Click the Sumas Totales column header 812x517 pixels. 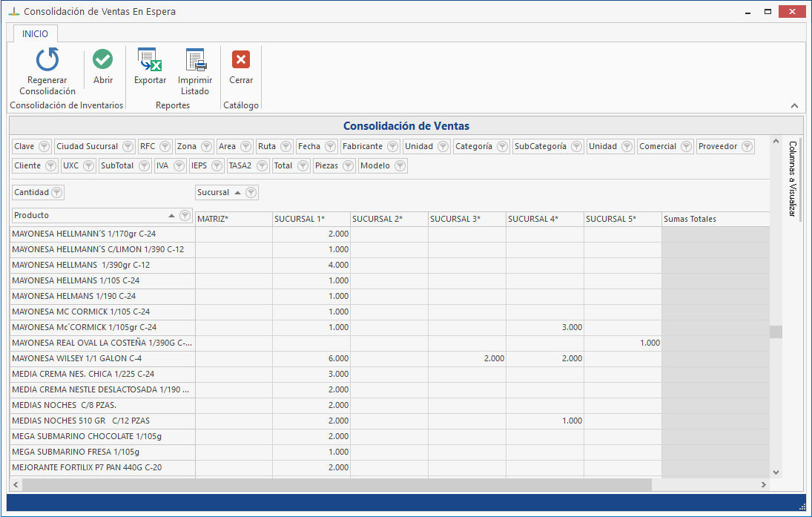[712, 219]
